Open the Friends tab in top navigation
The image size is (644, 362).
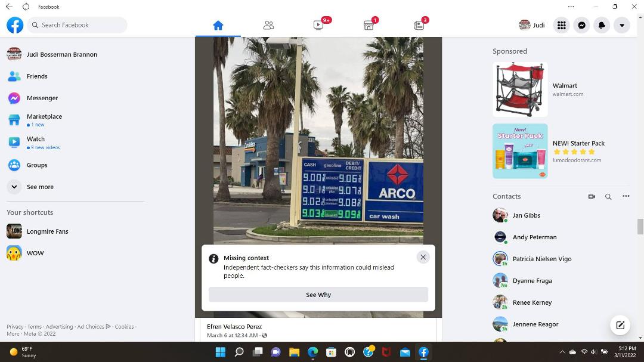coord(268,26)
